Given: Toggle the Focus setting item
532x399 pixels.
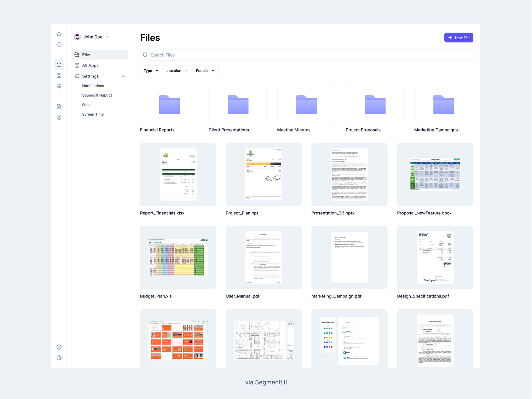Looking at the screenshot, I should (x=87, y=105).
